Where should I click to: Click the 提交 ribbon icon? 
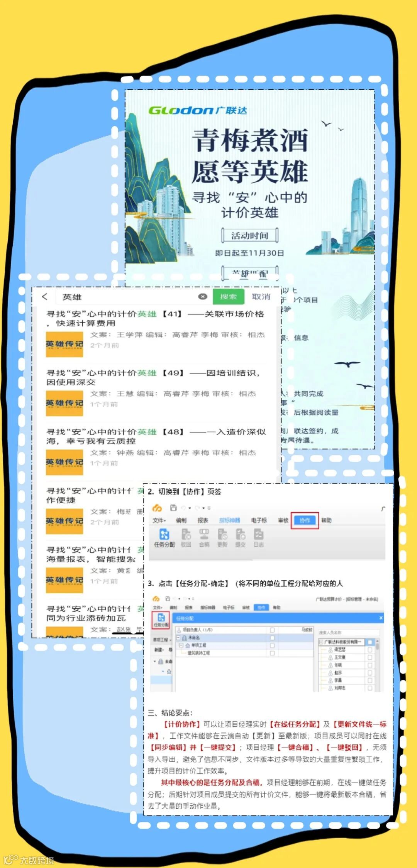tap(240, 538)
